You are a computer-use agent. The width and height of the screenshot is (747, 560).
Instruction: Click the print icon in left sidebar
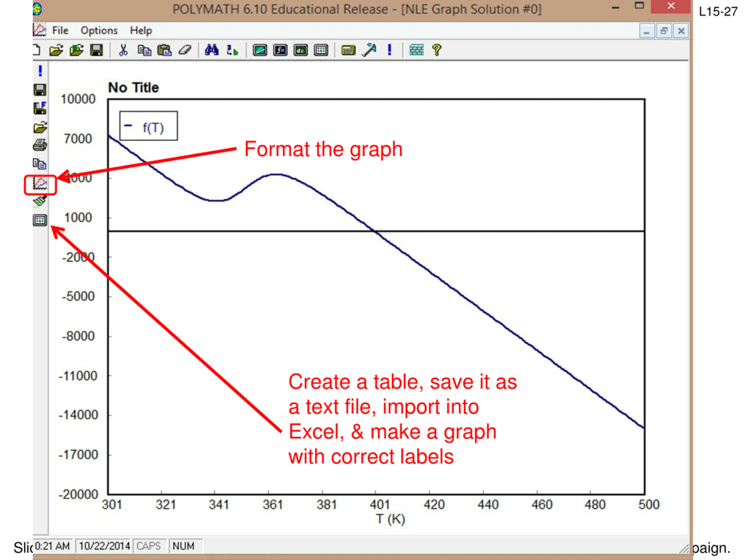tap(40, 145)
